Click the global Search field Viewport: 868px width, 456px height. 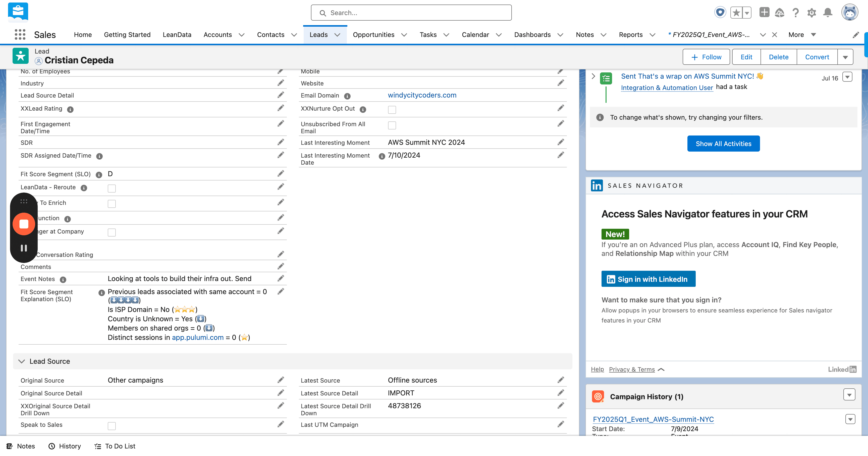(x=411, y=13)
